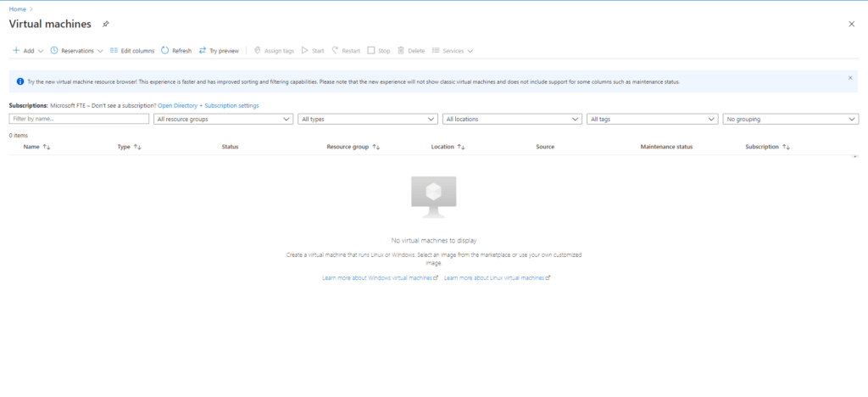
Task: Close the Virtual machines blade
Action: pyautogui.click(x=851, y=24)
